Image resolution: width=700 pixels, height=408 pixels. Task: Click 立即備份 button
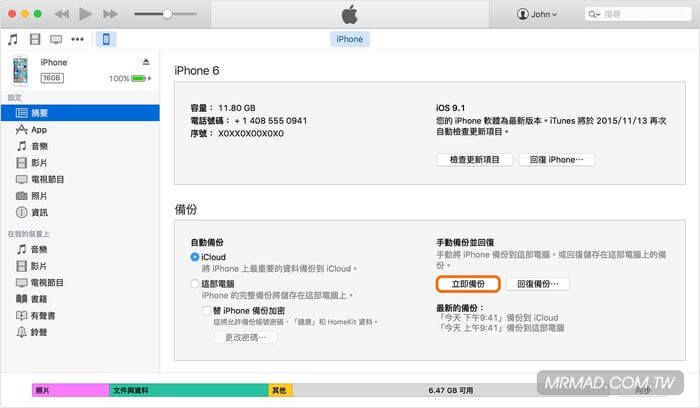[x=468, y=284]
